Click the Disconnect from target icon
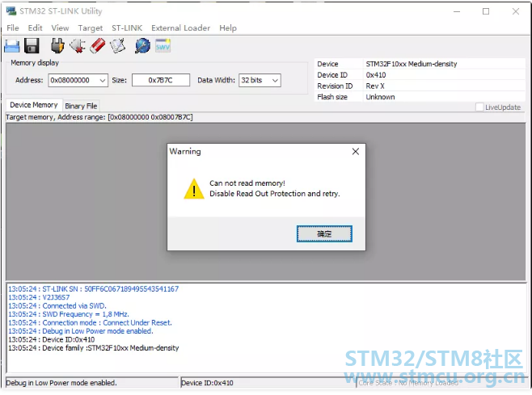 pyautogui.click(x=78, y=46)
